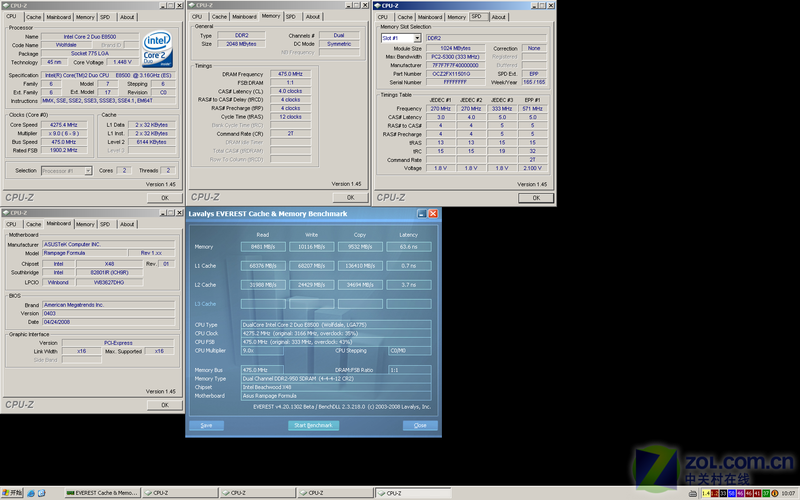Click the keyboard language bar icon
The width and height of the screenshot is (800, 500).
693,493
